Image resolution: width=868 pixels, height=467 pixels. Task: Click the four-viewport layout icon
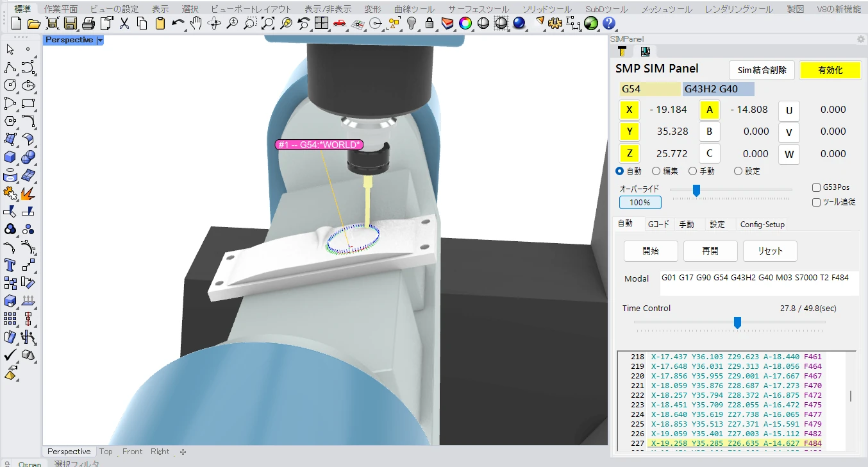point(322,24)
